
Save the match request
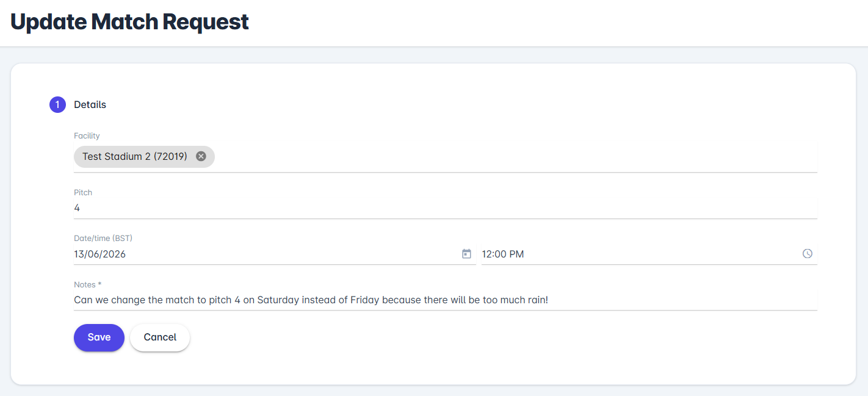(99, 337)
